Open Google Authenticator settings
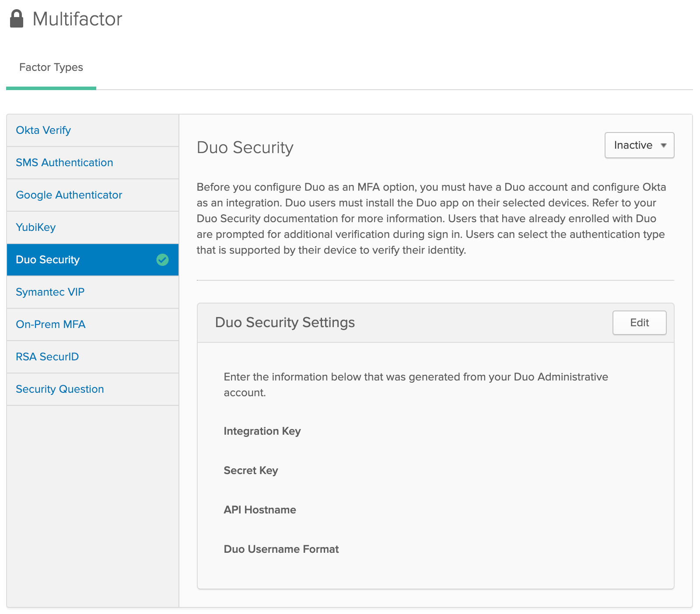The image size is (700, 614). click(69, 195)
